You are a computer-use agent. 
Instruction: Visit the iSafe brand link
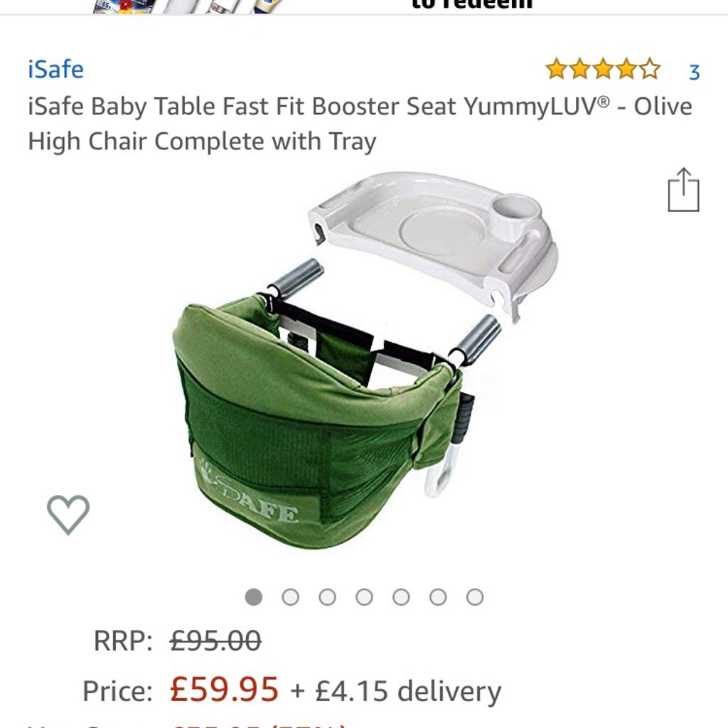55,70
